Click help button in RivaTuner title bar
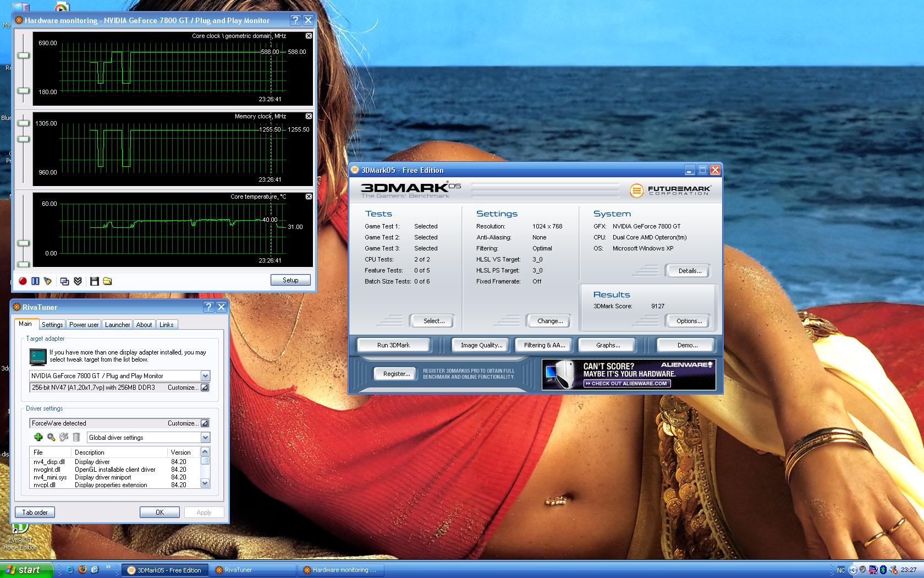 coord(208,307)
